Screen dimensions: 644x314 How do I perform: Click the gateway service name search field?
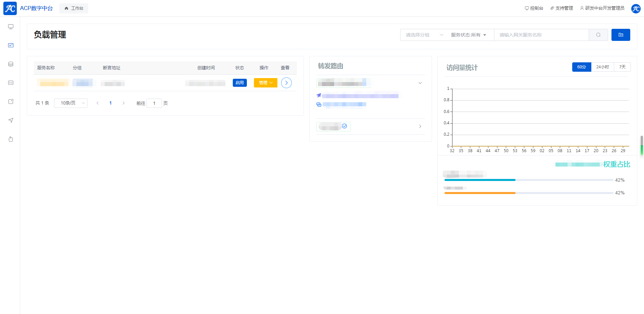tap(541, 35)
